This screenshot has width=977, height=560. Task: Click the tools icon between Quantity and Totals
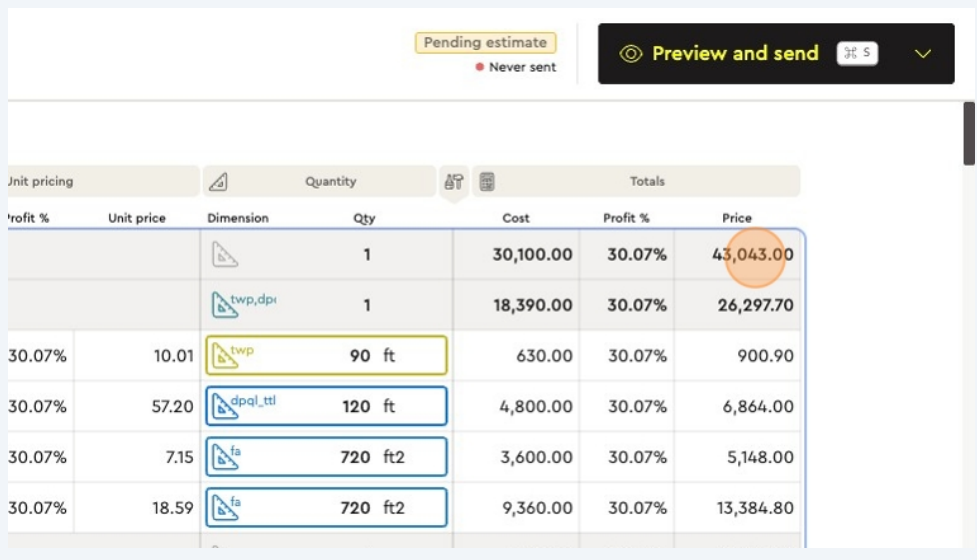(x=454, y=182)
